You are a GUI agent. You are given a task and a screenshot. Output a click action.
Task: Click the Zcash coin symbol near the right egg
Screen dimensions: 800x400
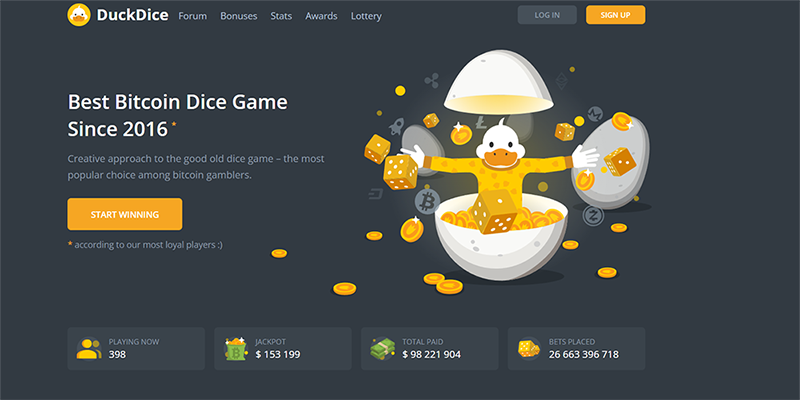593,215
